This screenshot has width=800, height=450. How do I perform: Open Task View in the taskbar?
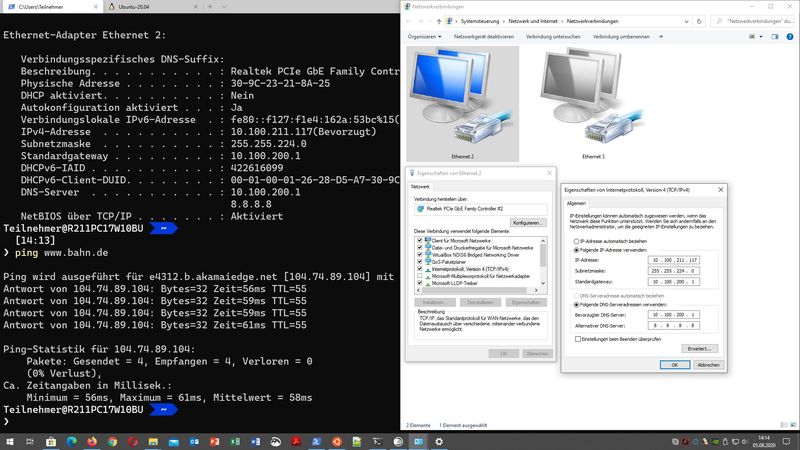pos(30,442)
